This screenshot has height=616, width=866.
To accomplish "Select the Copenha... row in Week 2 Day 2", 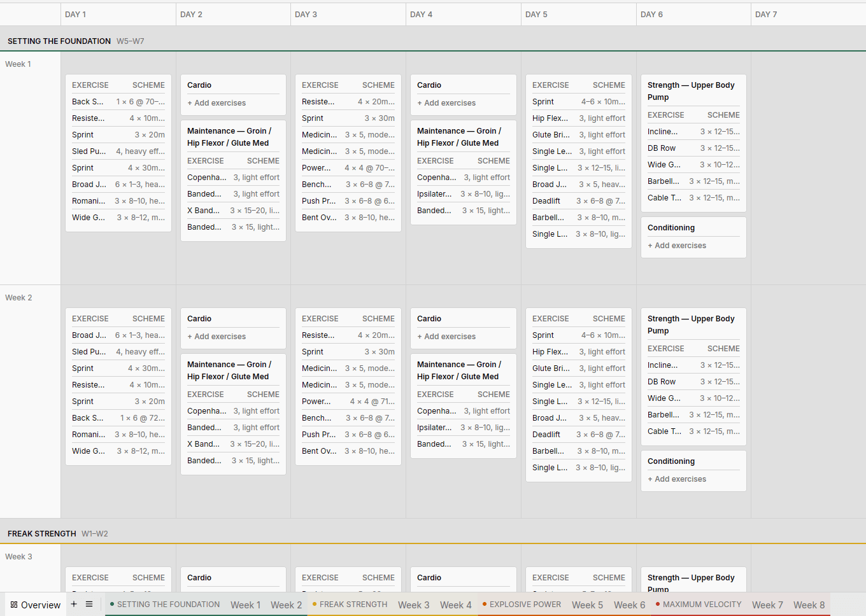I will (x=233, y=411).
